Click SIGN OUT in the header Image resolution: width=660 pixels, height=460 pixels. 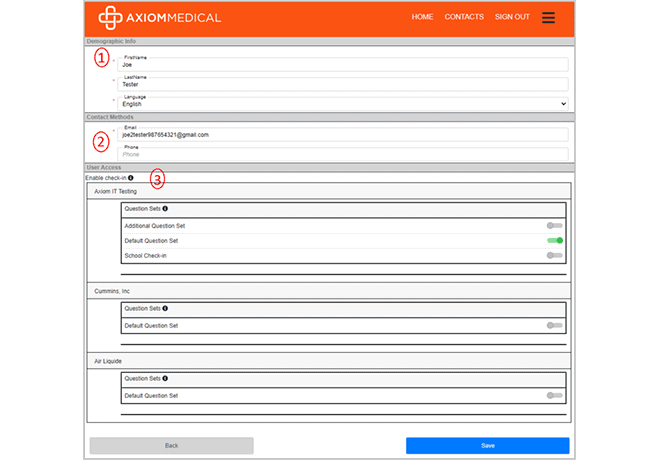[x=512, y=17]
